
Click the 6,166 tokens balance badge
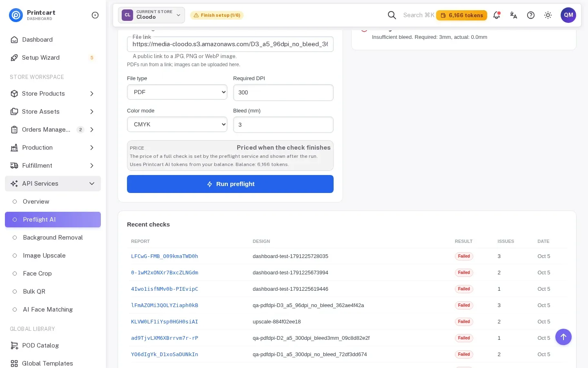pyautogui.click(x=461, y=15)
